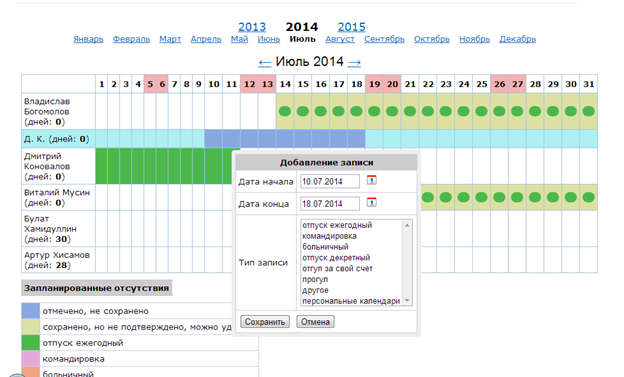Click scroll-down arrow in Тип записи list
The height and width of the screenshot is (377, 624).
pyautogui.click(x=407, y=301)
